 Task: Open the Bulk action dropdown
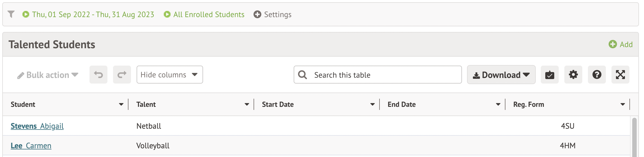pos(48,75)
